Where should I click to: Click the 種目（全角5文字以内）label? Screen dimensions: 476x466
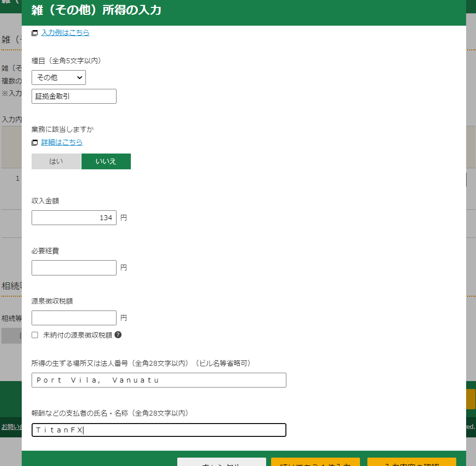point(66,61)
